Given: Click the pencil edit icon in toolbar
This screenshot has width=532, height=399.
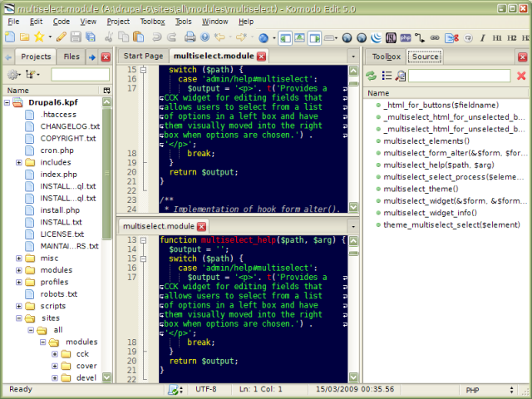Looking at the screenshot, I should pyautogui.click(x=61, y=37).
